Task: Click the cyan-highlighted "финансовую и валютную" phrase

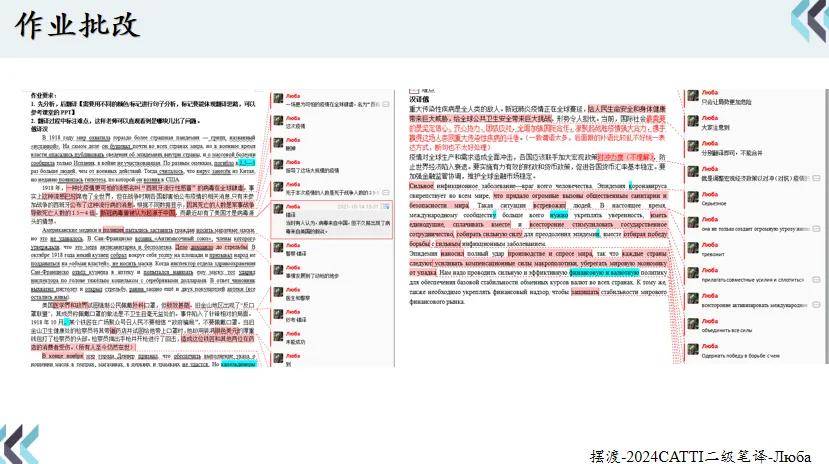Action: pyautogui.click(x=604, y=273)
